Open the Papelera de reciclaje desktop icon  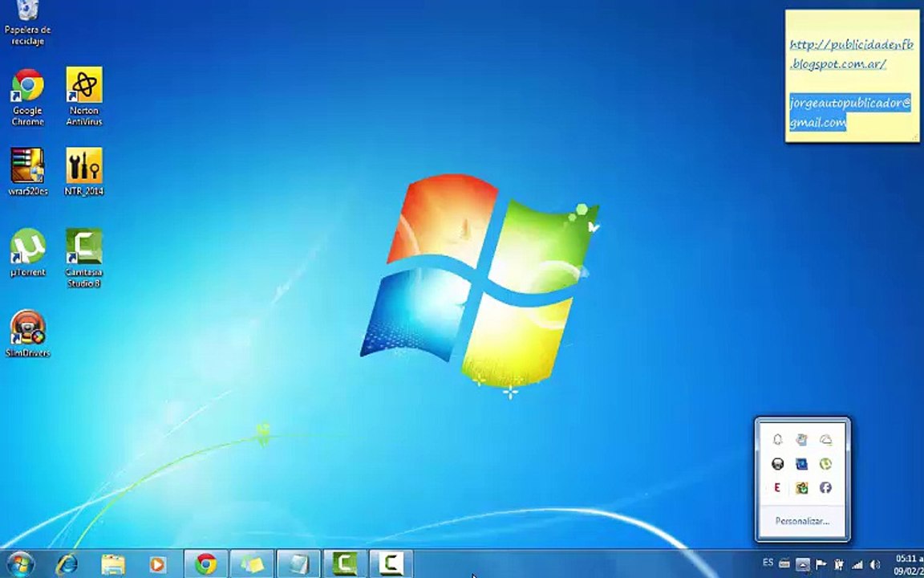point(27,22)
